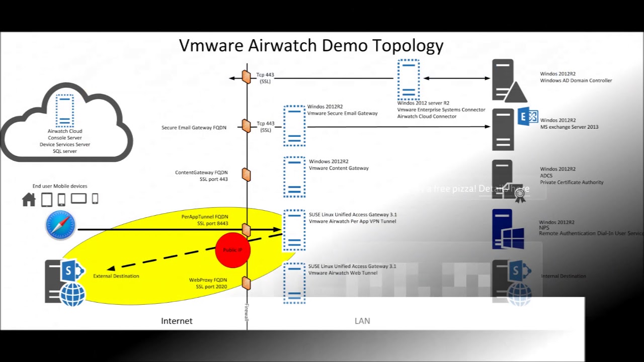Click the 'Secure Email Gateway FQDN' label

pyautogui.click(x=194, y=128)
